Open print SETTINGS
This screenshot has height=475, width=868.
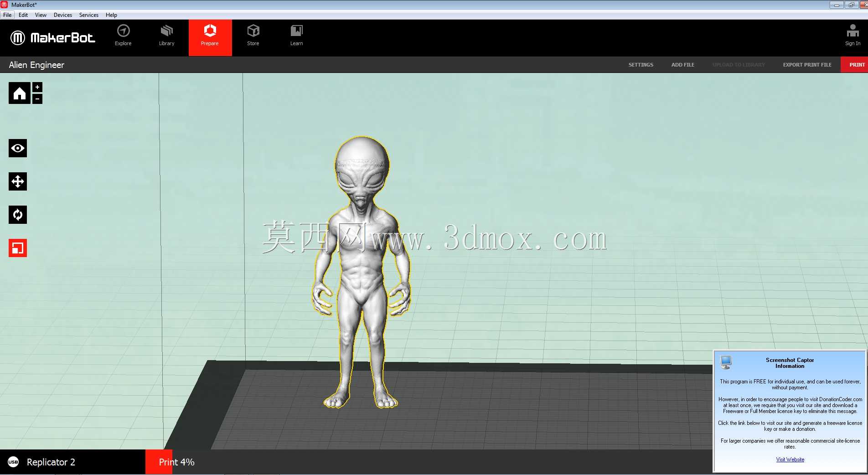point(641,65)
